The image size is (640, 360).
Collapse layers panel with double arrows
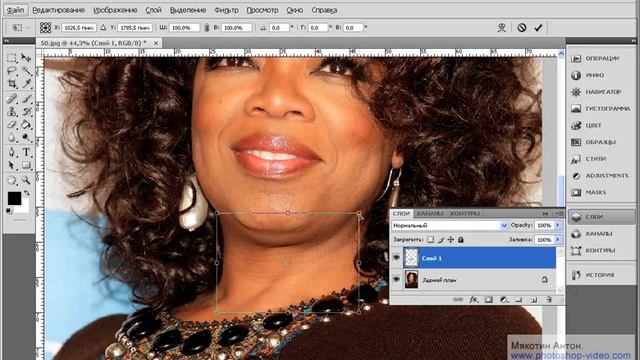coord(545,213)
